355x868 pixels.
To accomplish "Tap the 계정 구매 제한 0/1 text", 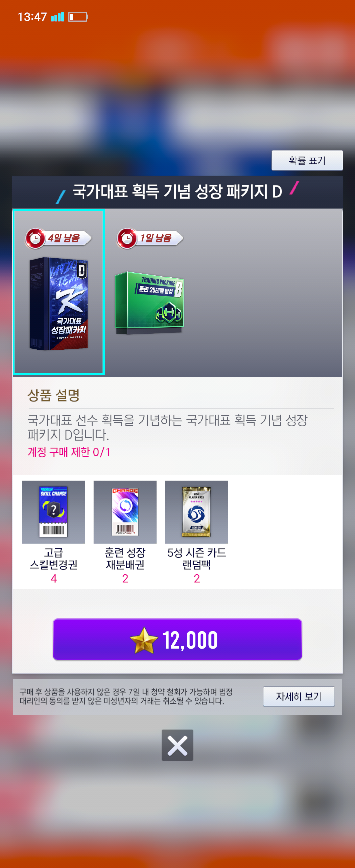I will click(69, 452).
